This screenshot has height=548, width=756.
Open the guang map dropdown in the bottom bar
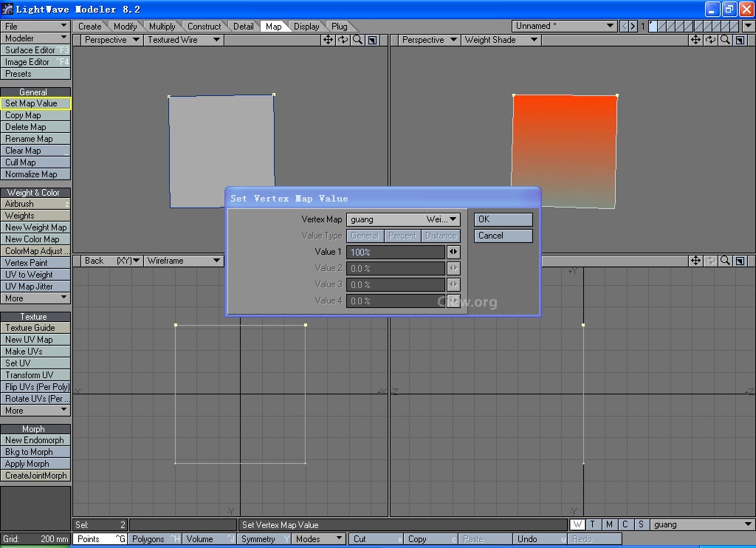703,524
